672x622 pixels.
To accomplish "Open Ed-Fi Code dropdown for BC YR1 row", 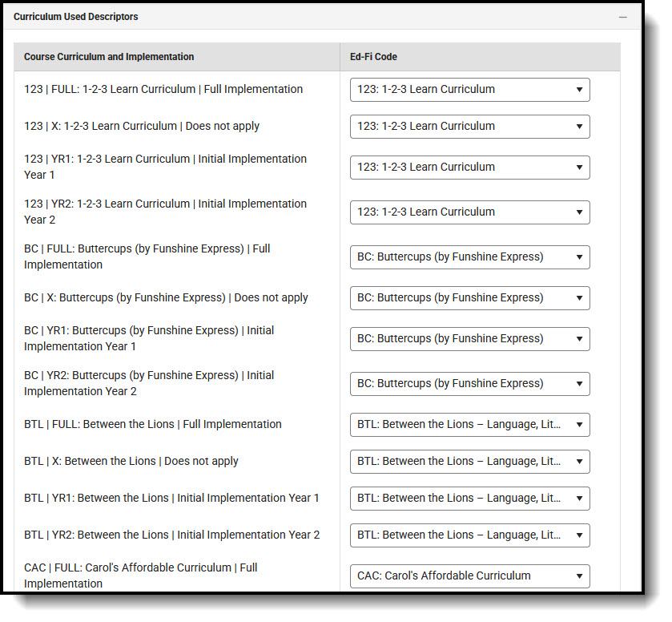I will tap(469, 339).
